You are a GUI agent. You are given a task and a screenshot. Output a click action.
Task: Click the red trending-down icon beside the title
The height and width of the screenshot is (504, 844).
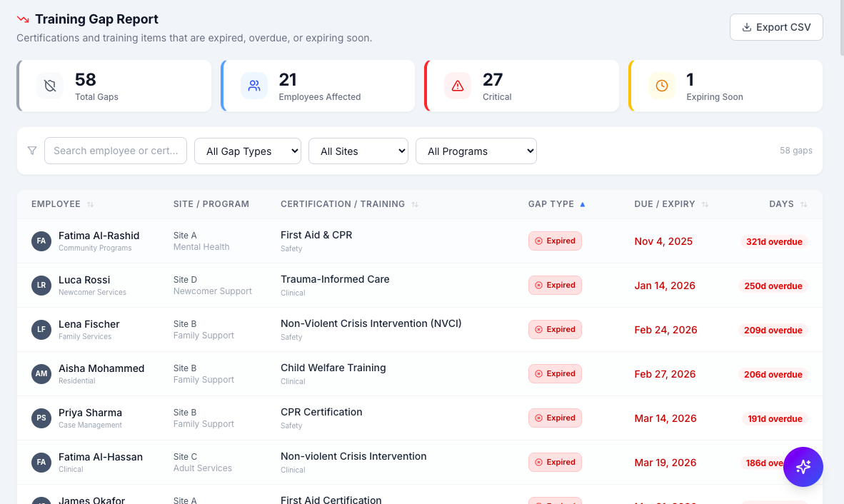pyautogui.click(x=23, y=19)
